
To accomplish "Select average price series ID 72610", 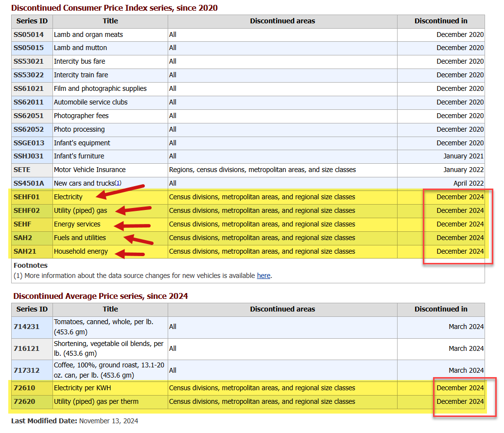I will pos(24,388).
